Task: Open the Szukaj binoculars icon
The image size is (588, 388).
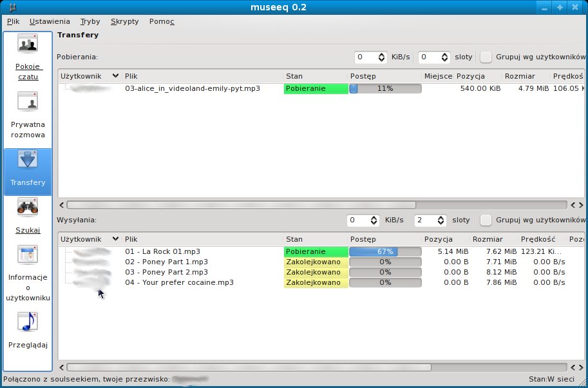Action: [28, 207]
